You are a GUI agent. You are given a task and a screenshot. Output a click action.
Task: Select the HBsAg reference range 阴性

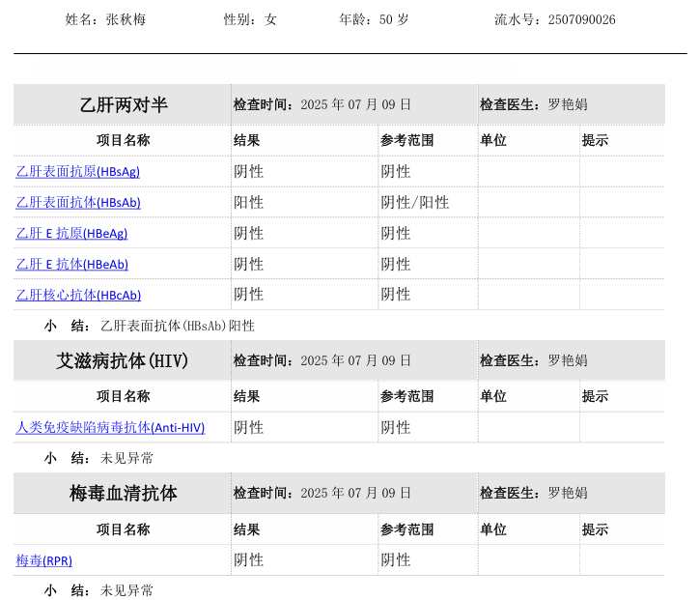coord(395,172)
